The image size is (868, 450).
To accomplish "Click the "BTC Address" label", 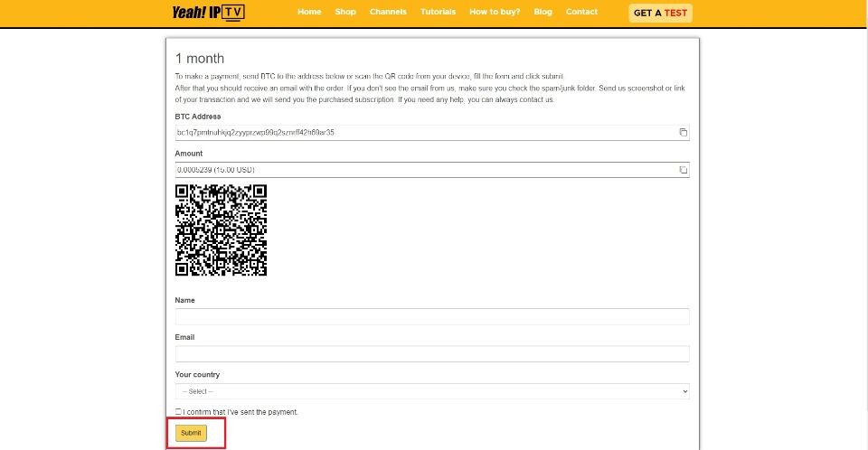I will (198, 117).
